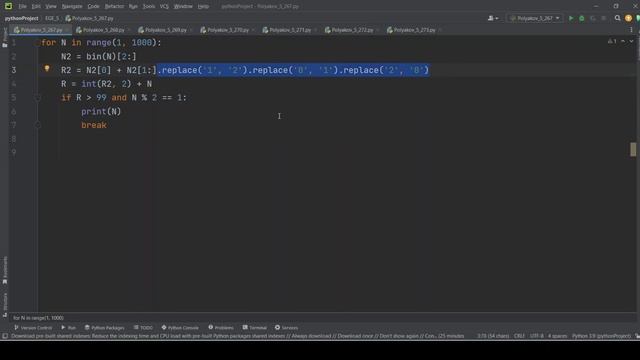Open the Problems tool window
Viewport: 640px width, 360px height.
221,328
